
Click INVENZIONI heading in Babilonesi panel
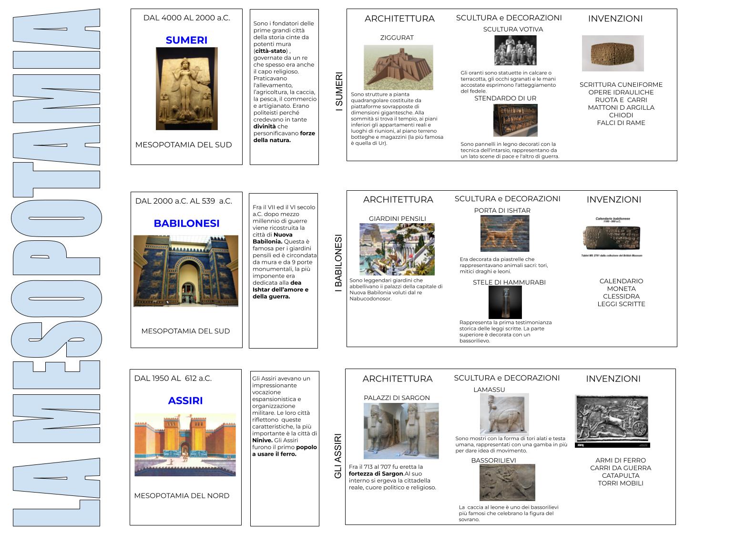pos(613,199)
